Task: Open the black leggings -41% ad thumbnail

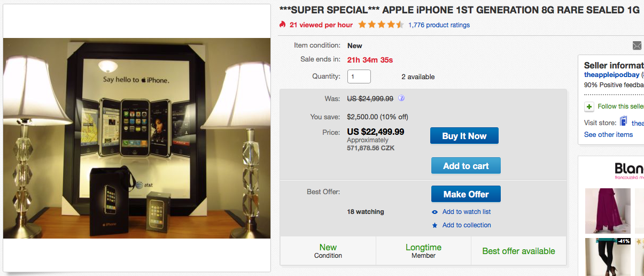Action: point(608,257)
